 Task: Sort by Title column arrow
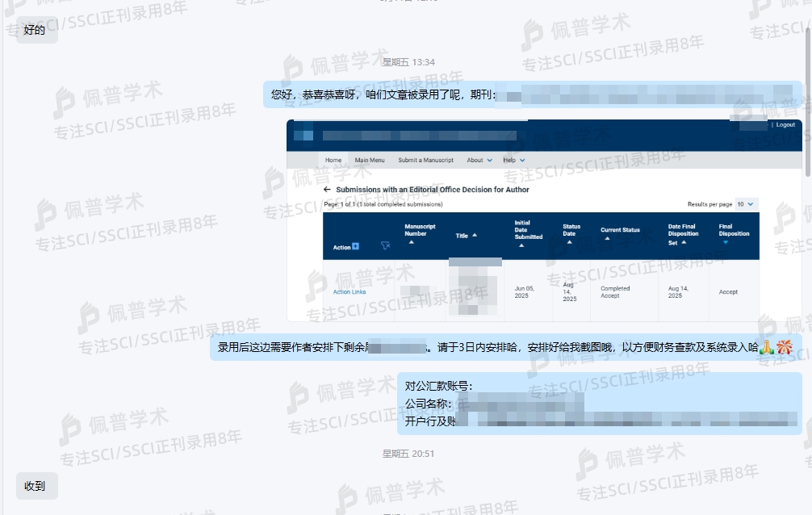[x=475, y=235]
